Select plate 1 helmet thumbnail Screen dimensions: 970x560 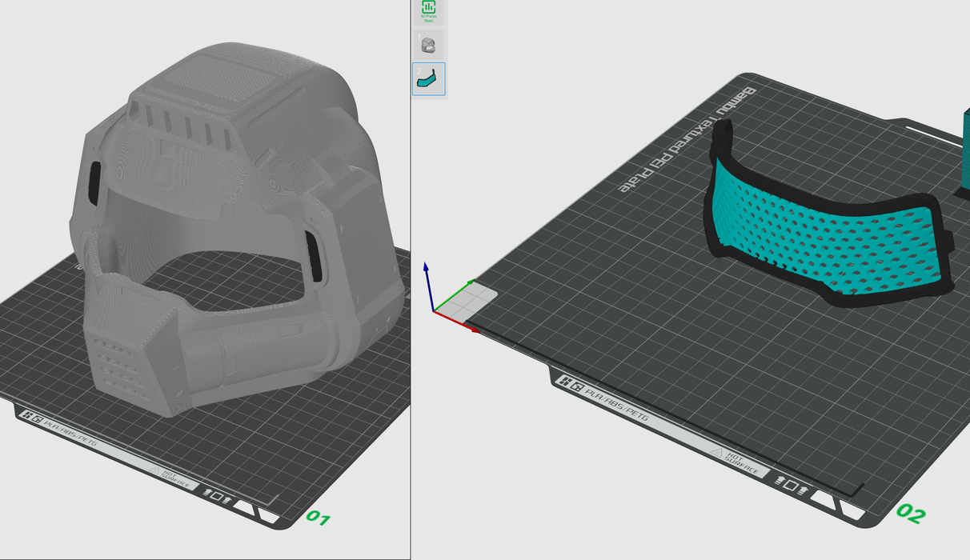(429, 44)
